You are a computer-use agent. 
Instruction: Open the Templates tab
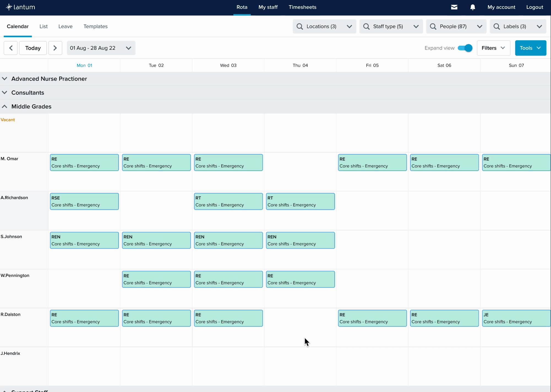96,26
